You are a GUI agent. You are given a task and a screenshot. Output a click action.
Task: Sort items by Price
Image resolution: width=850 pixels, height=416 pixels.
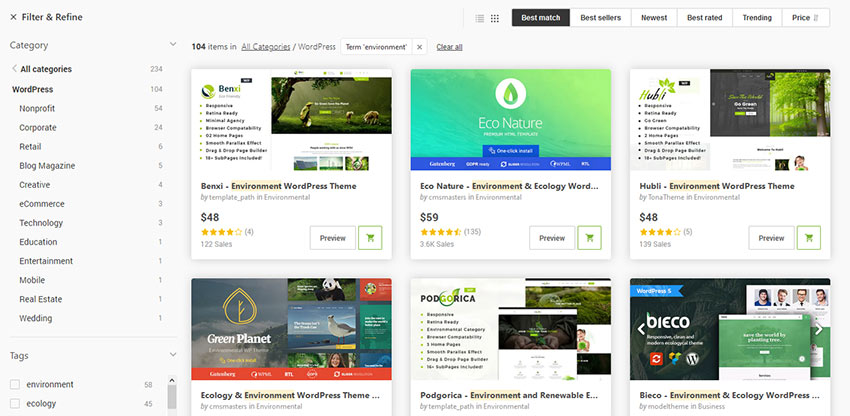pyautogui.click(x=805, y=18)
